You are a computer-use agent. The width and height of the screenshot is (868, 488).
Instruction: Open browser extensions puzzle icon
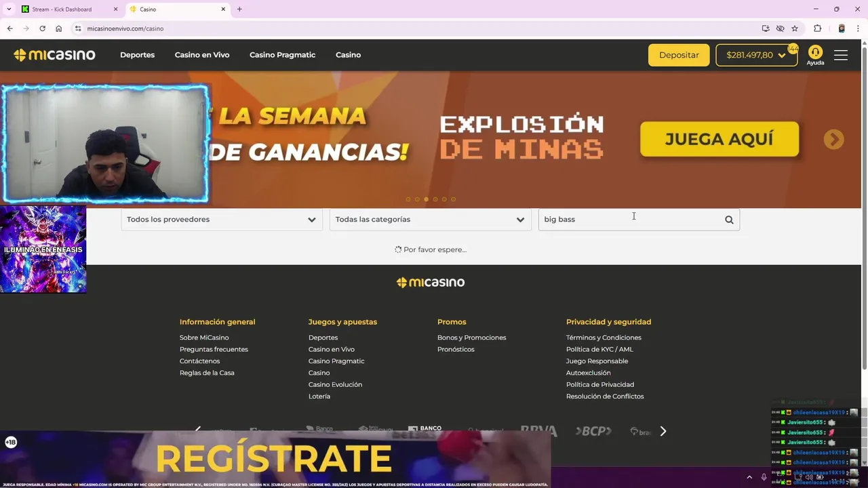tap(817, 28)
